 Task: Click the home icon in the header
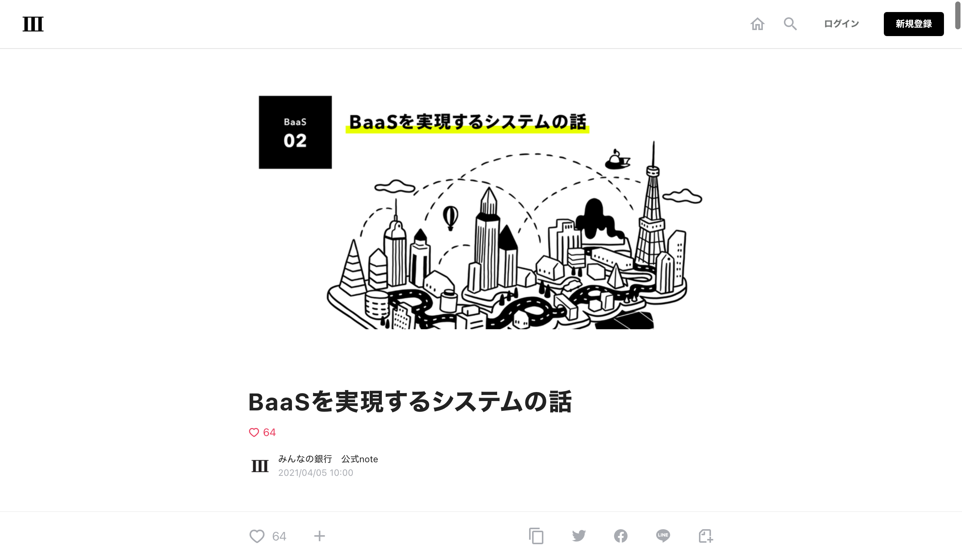pos(757,24)
